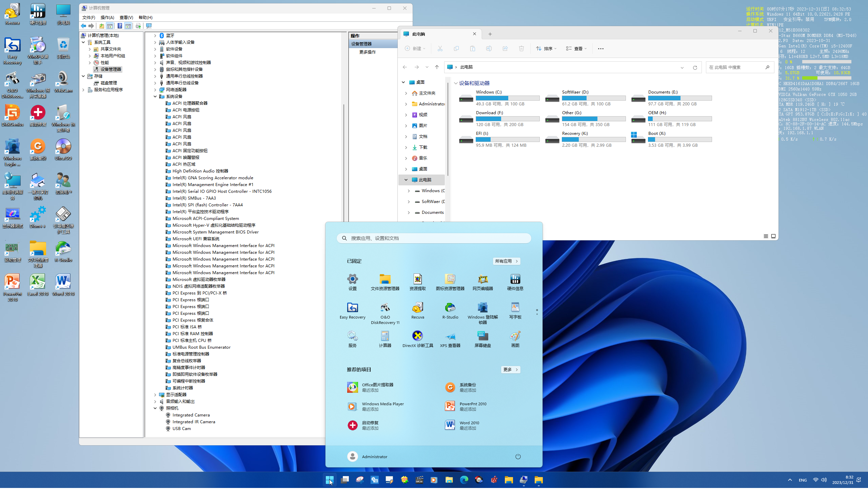Open DiskGenius desktop shortcut
Image resolution: width=868 pixels, height=490 pixels.
[x=13, y=115]
